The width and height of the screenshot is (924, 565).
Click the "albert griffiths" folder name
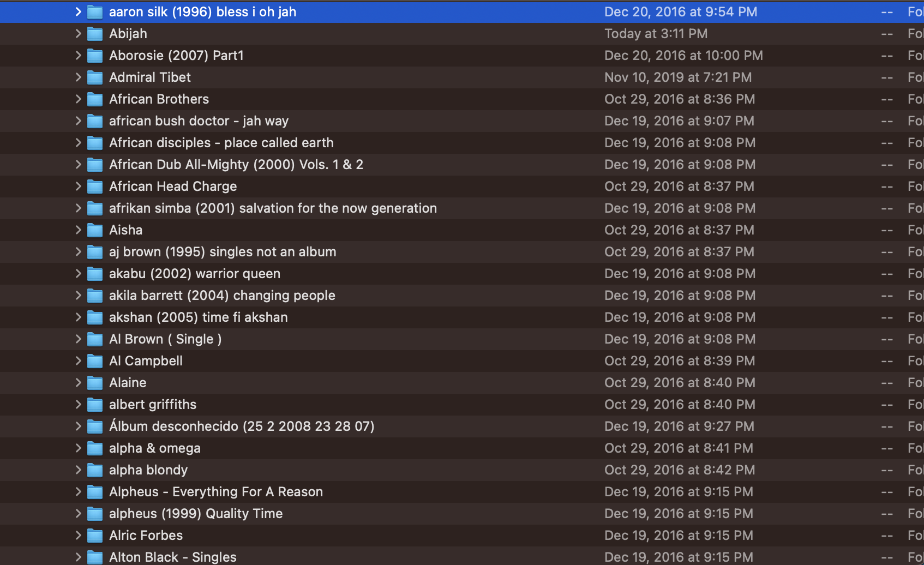tap(153, 405)
